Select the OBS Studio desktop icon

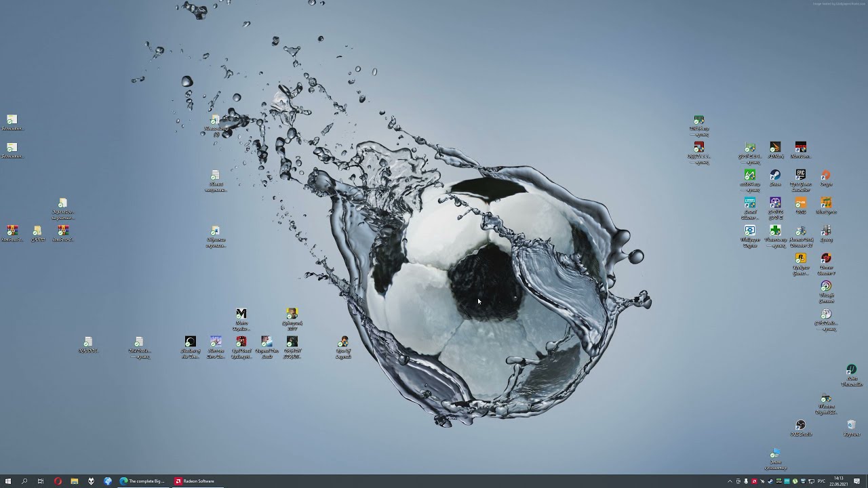[x=800, y=428]
